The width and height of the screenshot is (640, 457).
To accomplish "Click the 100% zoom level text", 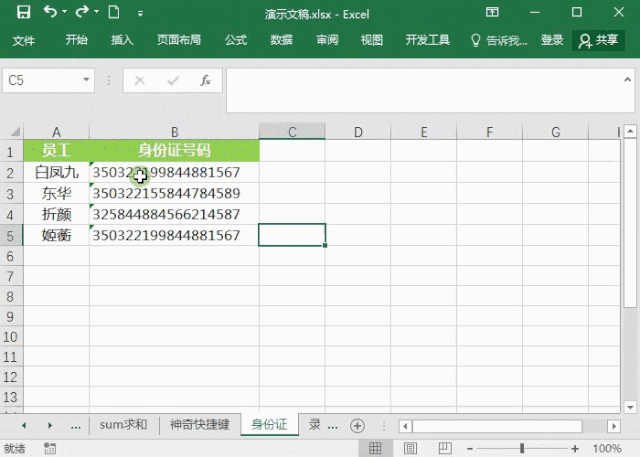I will [607, 448].
